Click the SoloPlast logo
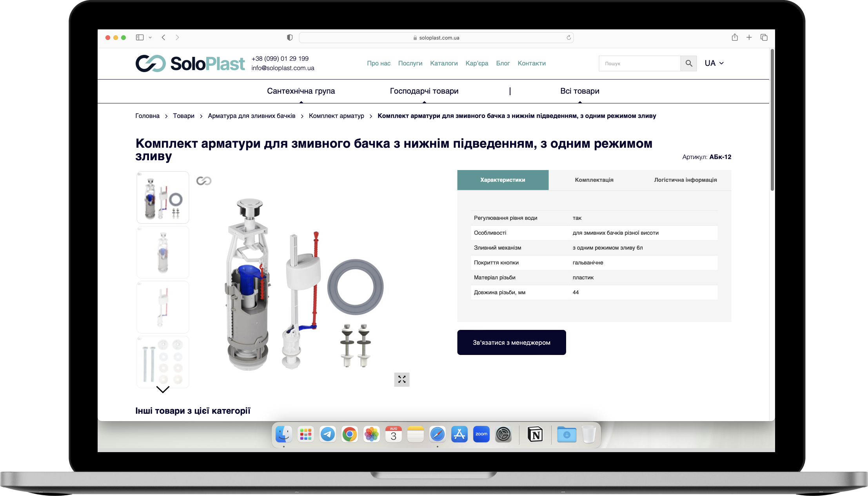868x496 pixels. (x=190, y=63)
